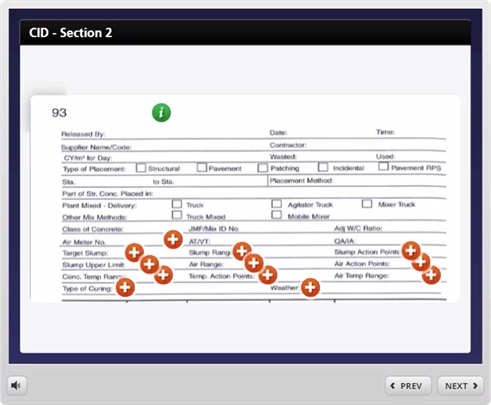Check the Pavement placement checkbox
The height and width of the screenshot is (405, 491).
202,167
